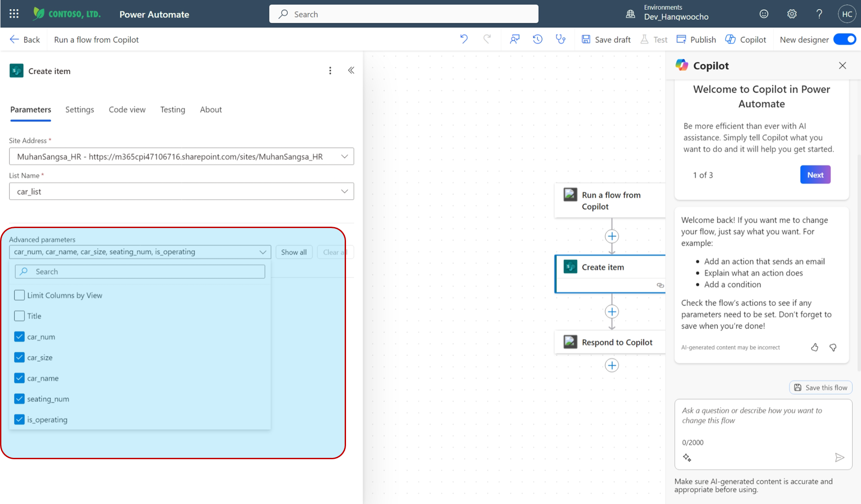Click the Copilot sparkle prompt suggestions icon
The width and height of the screenshot is (861, 504).
tap(687, 457)
